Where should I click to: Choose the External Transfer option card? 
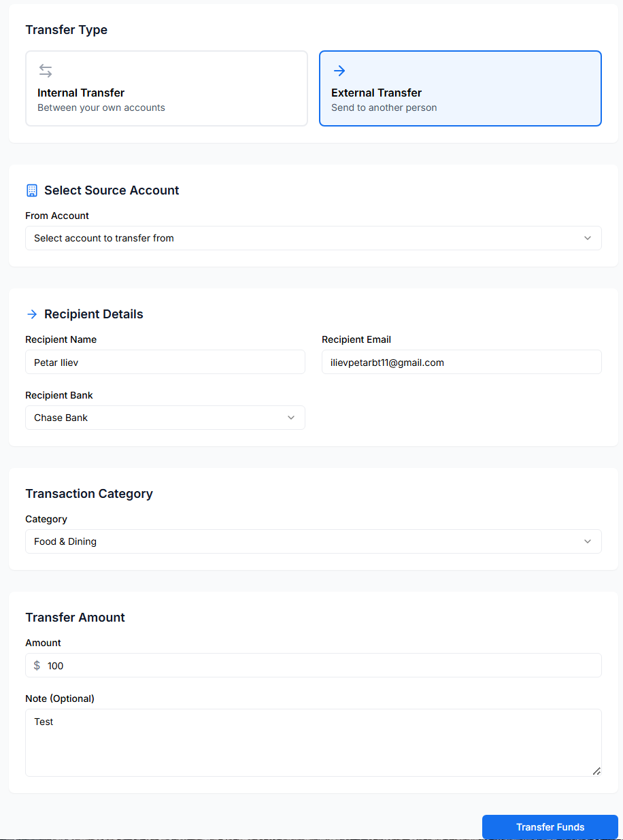click(x=460, y=88)
